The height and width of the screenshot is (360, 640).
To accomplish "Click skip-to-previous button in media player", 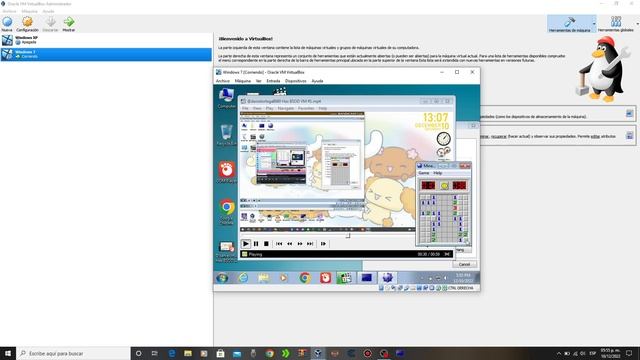I will tap(279, 244).
